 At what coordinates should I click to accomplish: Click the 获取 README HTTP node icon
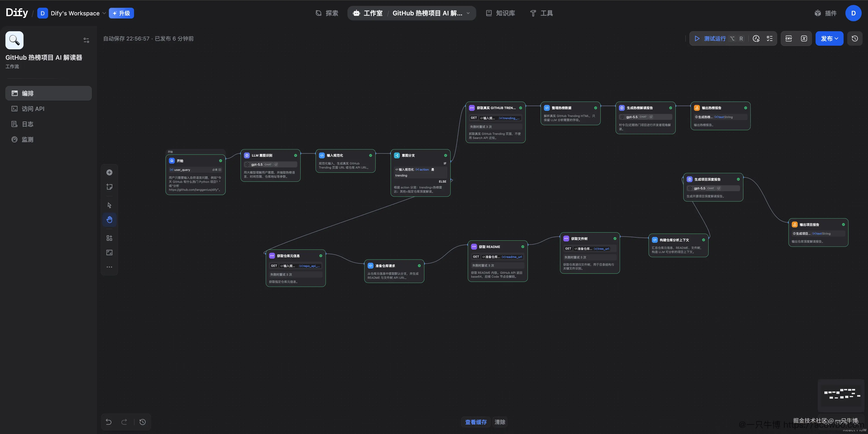coord(474,247)
